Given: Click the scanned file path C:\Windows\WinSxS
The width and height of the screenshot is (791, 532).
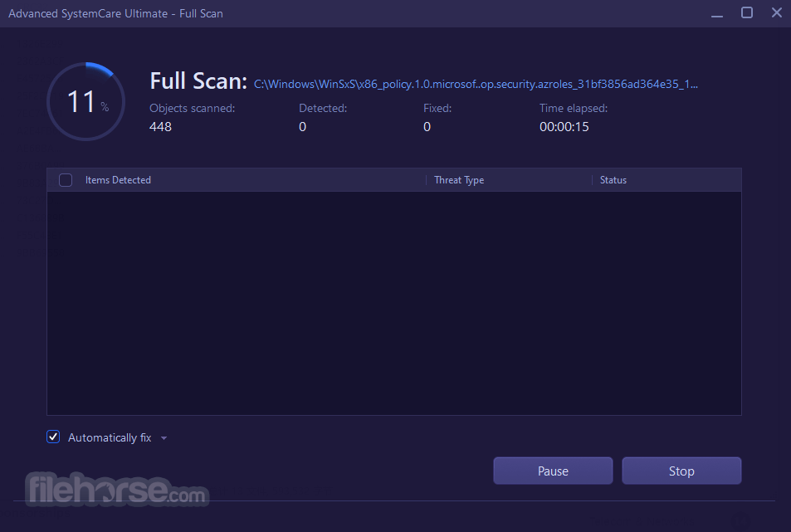Looking at the screenshot, I should click(476, 84).
